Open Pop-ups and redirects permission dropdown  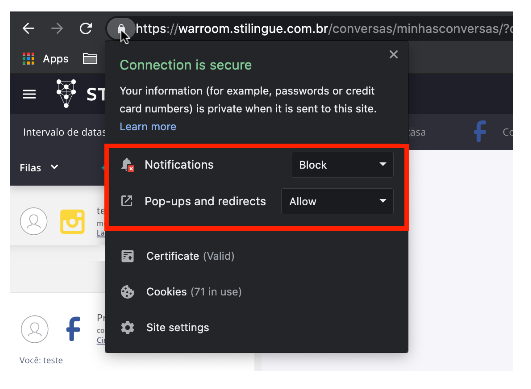click(337, 201)
